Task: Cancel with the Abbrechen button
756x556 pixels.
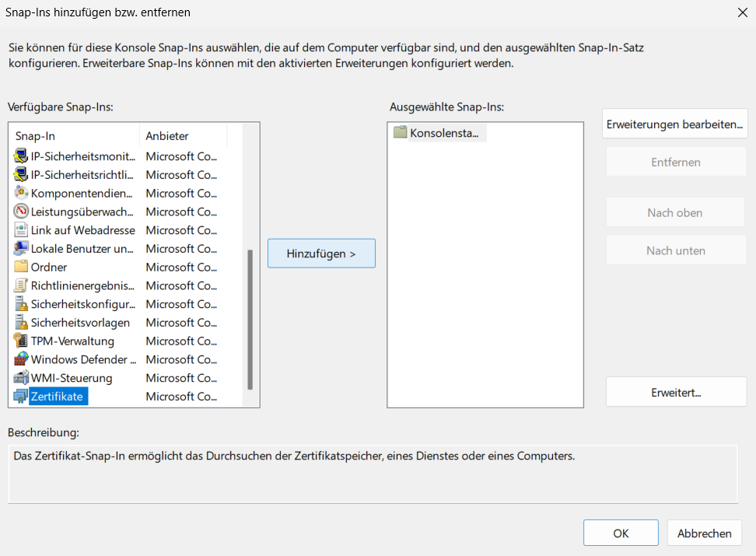Action: pos(704,533)
